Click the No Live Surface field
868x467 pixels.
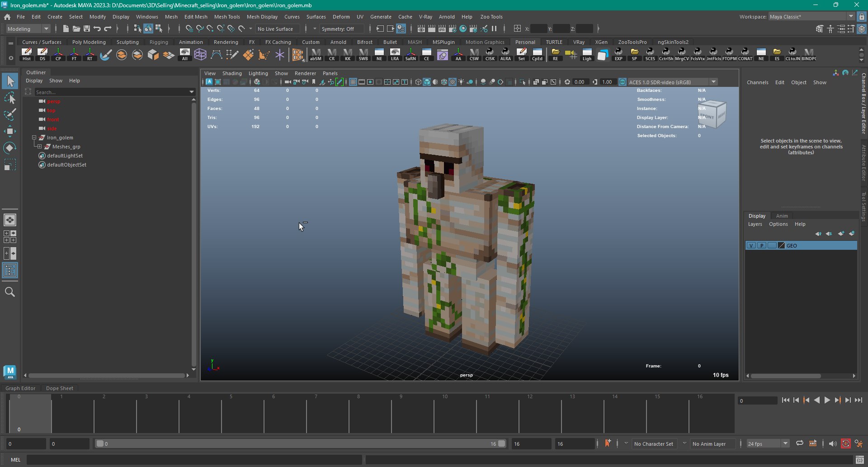(x=277, y=29)
